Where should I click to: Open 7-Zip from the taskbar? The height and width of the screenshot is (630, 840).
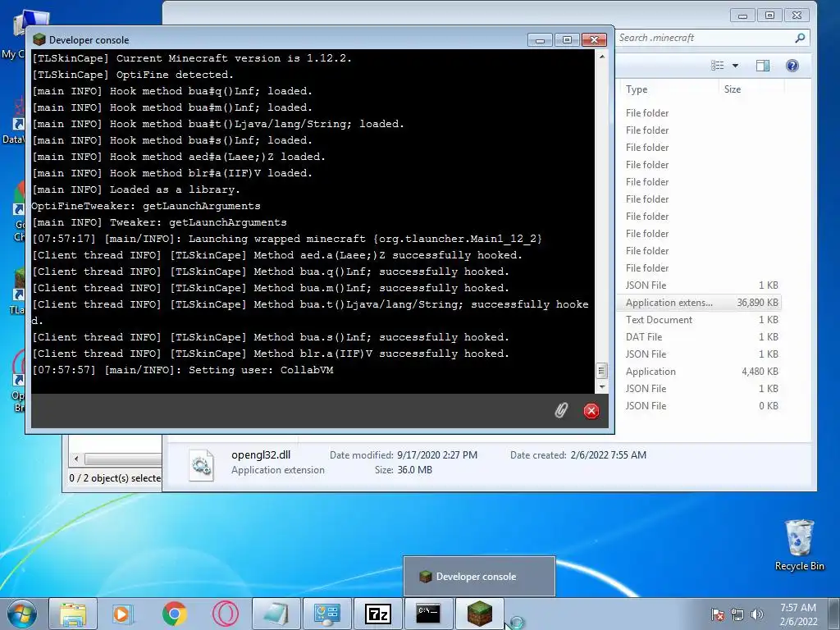click(377, 614)
